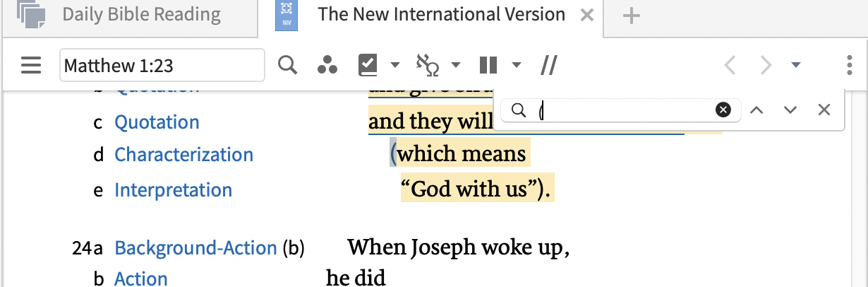
Task: Open search from toolbar magnifier icon
Action: (287, 66)
